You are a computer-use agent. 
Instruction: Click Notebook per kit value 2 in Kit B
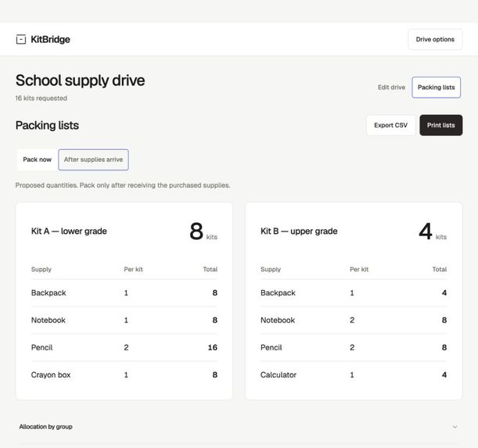coord(352,320)
